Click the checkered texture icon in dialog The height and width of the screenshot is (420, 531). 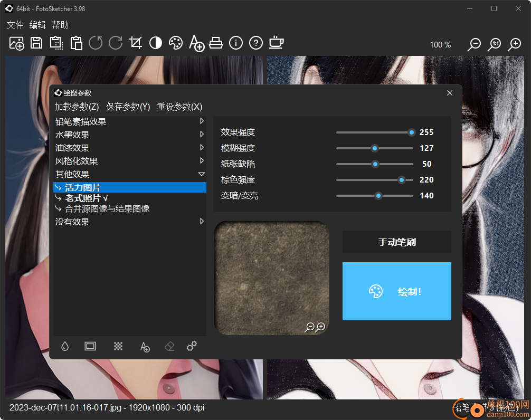pyautogui.click(x=118, y=346)
